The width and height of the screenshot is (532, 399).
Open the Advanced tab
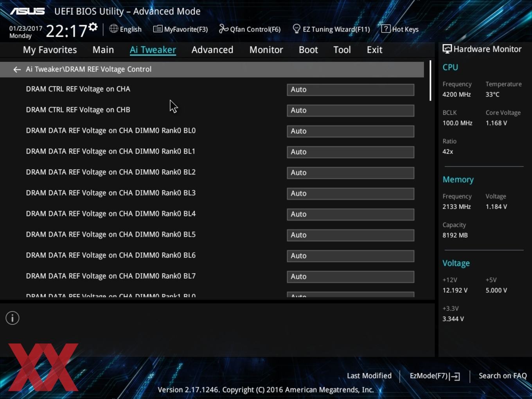[212, 50]
